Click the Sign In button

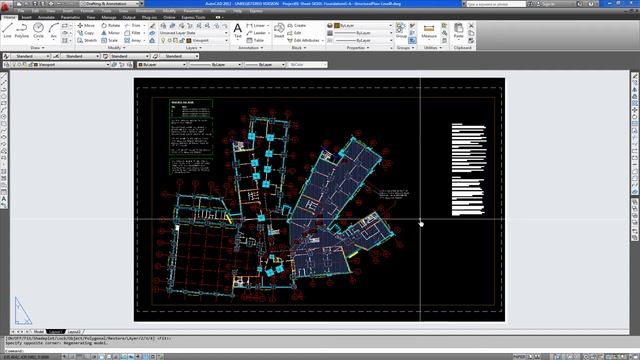(546, 4)
